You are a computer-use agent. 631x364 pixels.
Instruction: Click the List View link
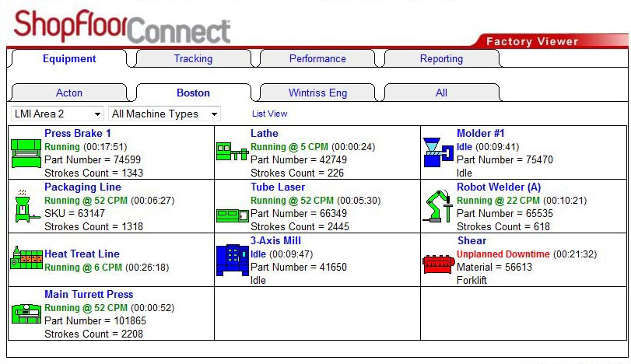[x=270, y=114]
